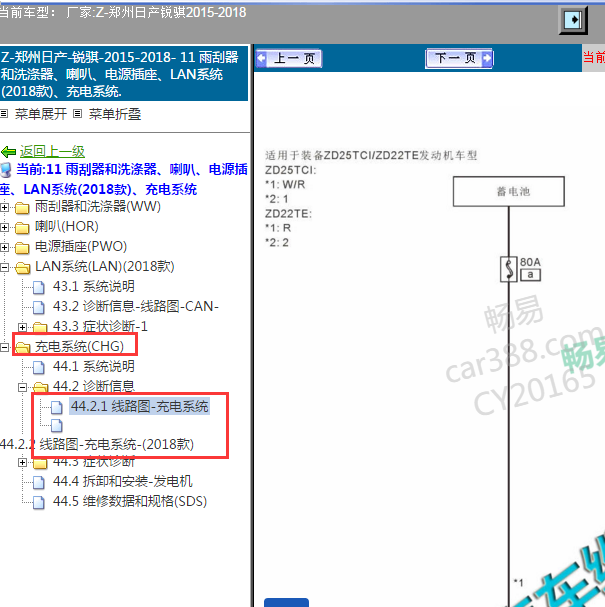This screenshot has width=605, height=607.
Task: Click document icon of 44.4 拆卸和安装
Action: coord(39,483)
